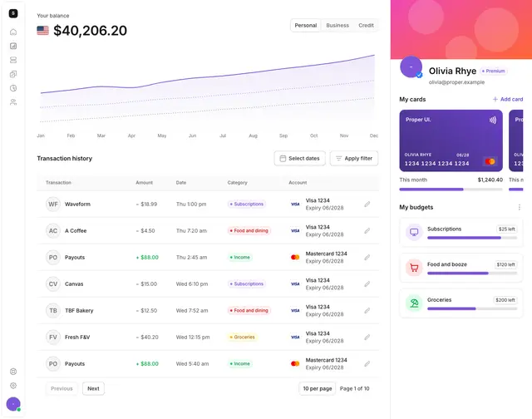Open the settings gear sidebar icon
Screen dimensions: 532x419
(x=13, y=386)
